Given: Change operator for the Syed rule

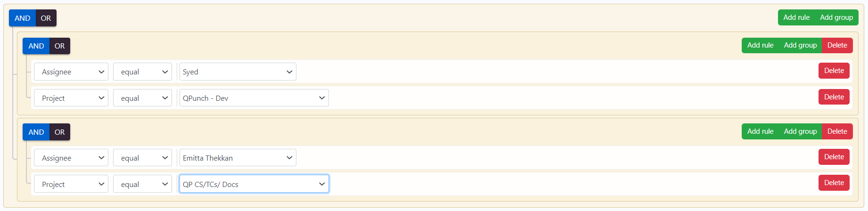Looking at the screenshot, I should coord(142,72).
